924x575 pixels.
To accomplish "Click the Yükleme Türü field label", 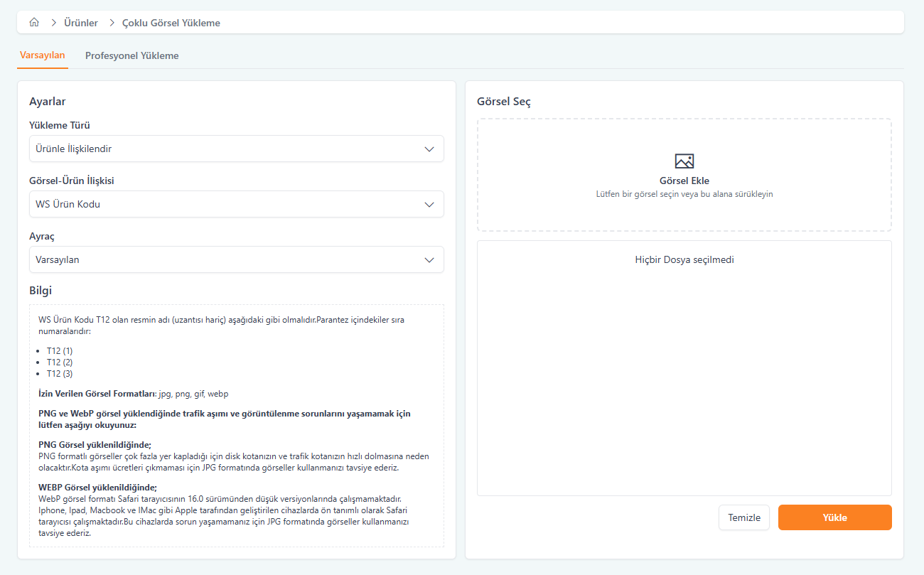I will pyautogui.click(x=60, y=126).
